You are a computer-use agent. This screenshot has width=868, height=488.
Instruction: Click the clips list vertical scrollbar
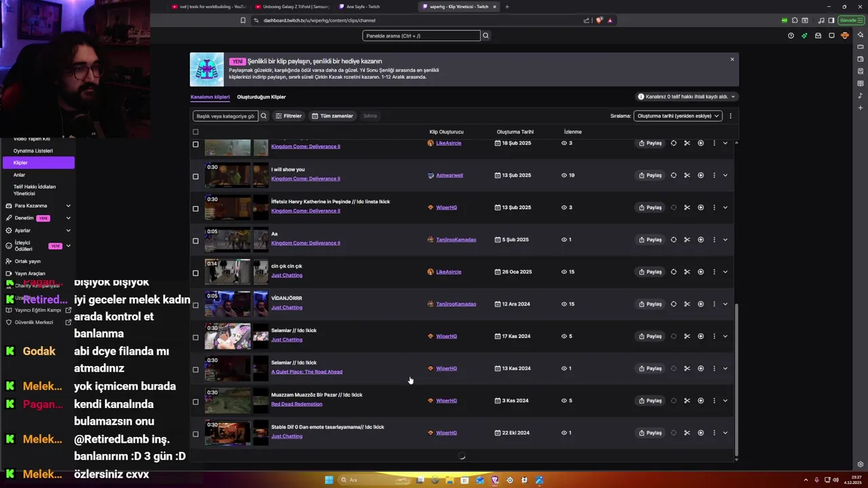coord(736,378)
